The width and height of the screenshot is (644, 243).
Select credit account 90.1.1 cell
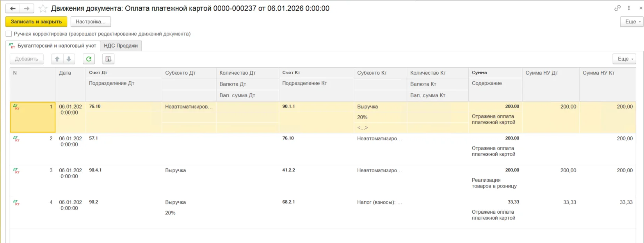[x=317, y=106]
